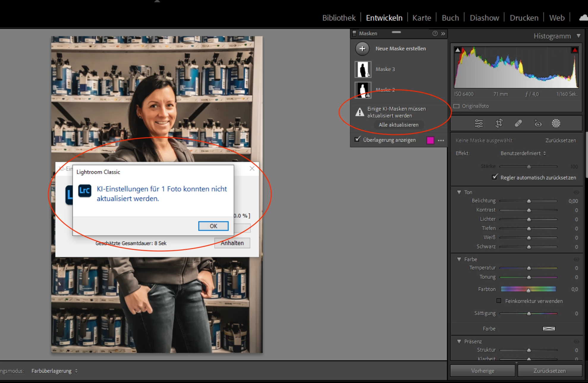Select the masking tool icon

click(556, 123)
